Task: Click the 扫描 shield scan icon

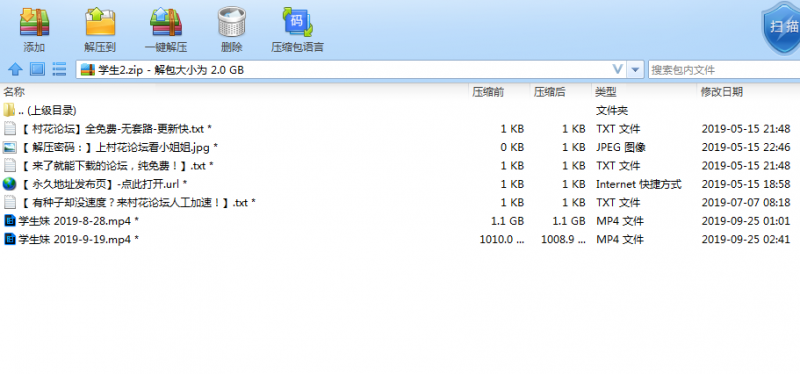Action: click(781, 28)
